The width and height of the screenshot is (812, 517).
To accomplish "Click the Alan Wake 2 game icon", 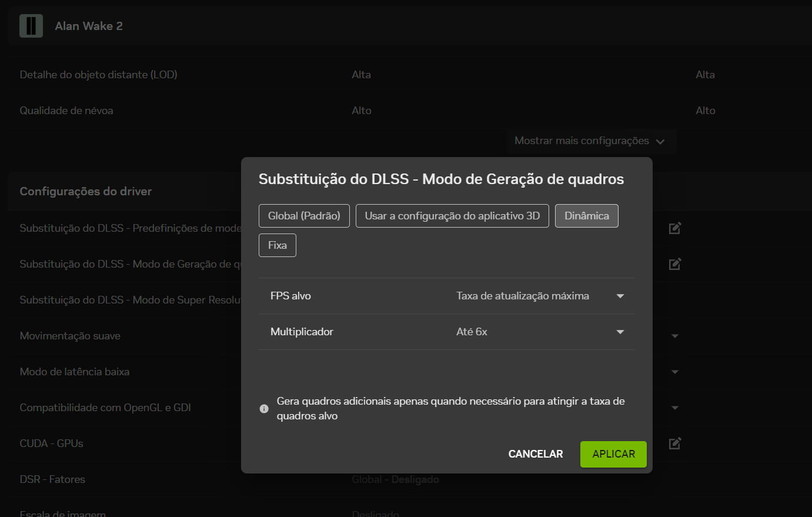I will point(31,25).
